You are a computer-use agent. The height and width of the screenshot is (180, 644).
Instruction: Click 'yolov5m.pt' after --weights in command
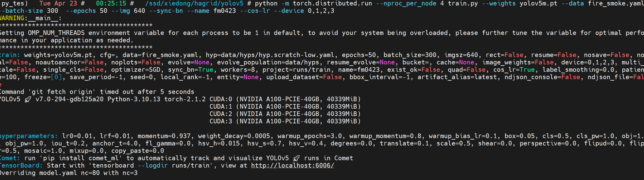coord(539,4)
